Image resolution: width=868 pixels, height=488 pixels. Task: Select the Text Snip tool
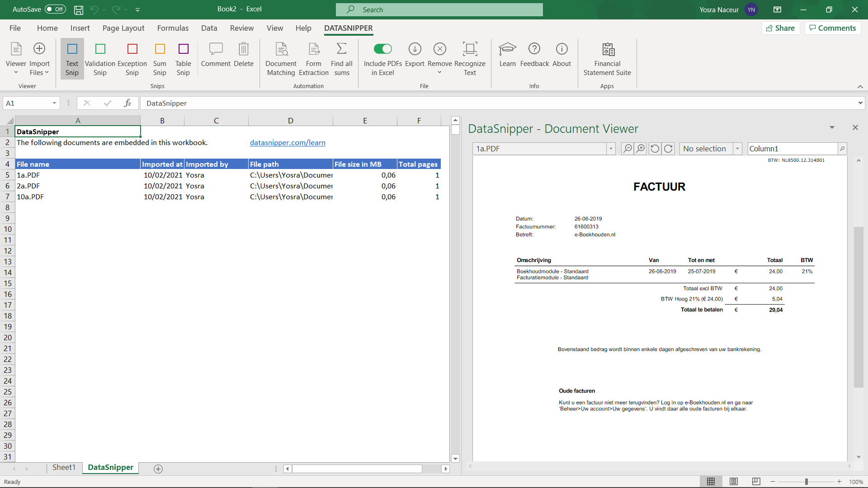click(72, 59)
